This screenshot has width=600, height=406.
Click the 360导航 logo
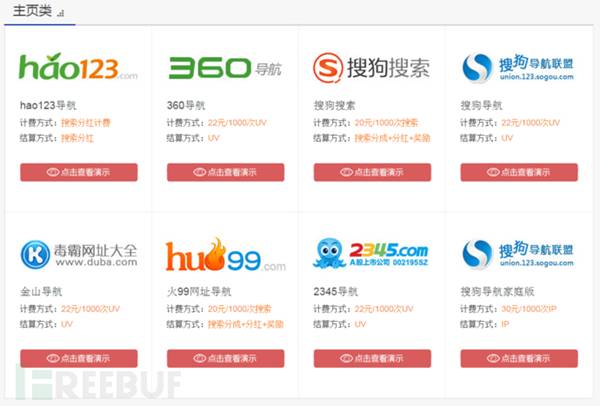[225, 68]
